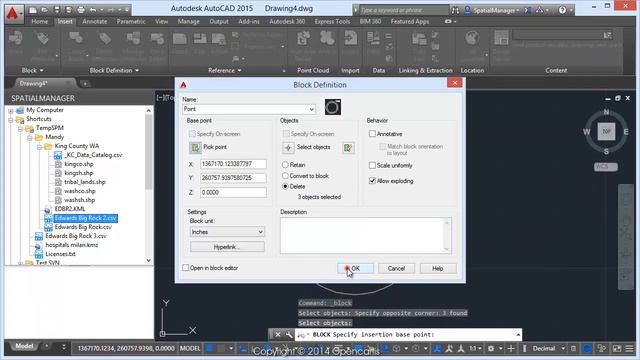
Task: Click the Cancel button in Block Definition
Action: (396, 268)
